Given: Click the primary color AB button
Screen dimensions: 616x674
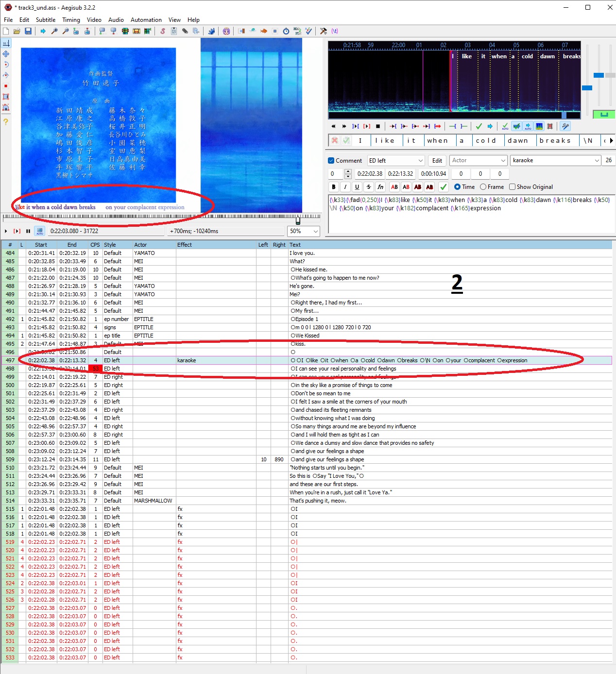Looking at the screenshot, I should pyautogui.click(x=394, y=187).
